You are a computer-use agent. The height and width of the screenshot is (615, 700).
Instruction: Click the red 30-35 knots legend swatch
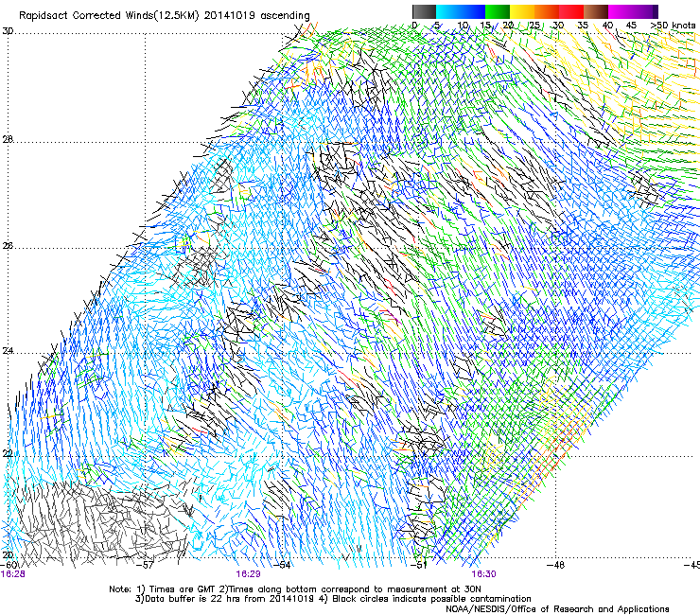pos(571,11)
